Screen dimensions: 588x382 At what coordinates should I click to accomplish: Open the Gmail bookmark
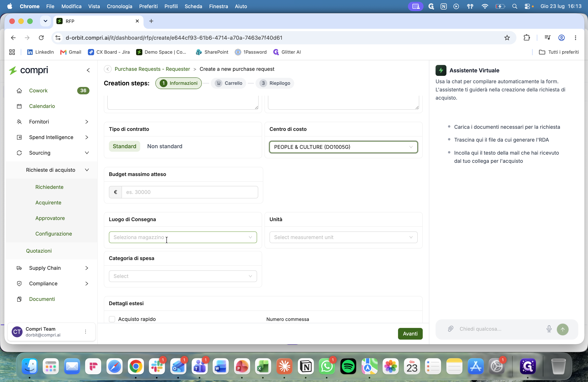(71, 52)
